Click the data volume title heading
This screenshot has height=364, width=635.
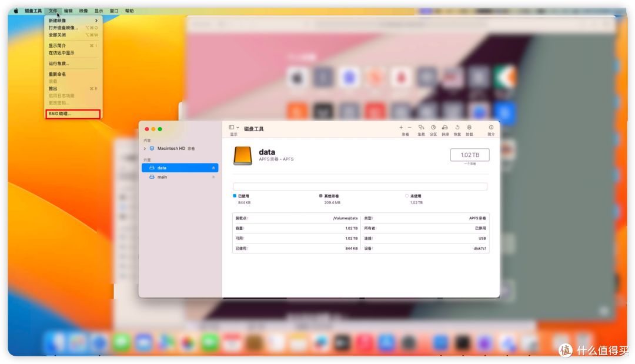267,152
